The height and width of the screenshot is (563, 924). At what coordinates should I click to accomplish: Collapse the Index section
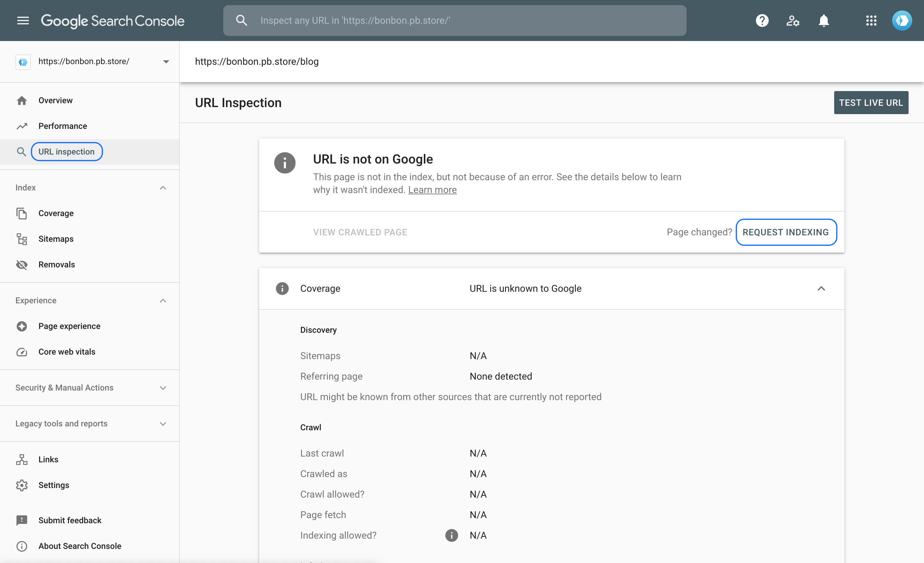click(163, 188)
